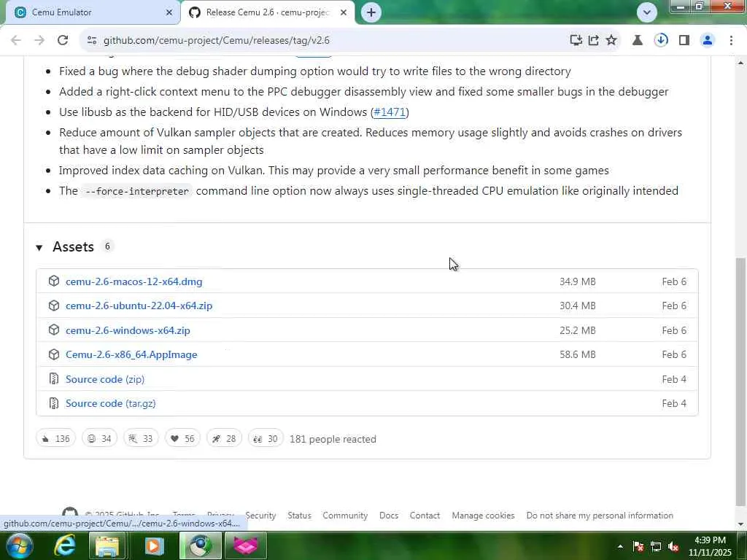Click package icon beside macos dmg asset
This screenshot has width=747, height=560.
pyautogui.click(x=54, y=281)
